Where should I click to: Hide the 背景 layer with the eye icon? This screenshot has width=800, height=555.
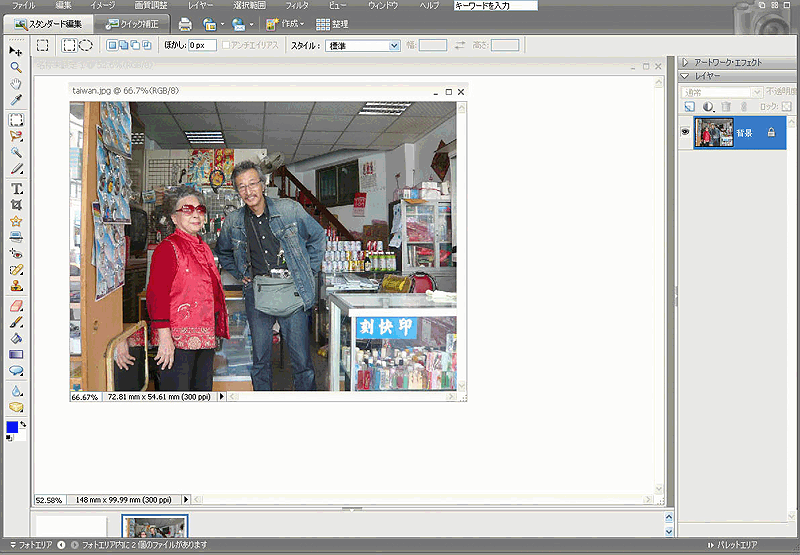point(686,132)
